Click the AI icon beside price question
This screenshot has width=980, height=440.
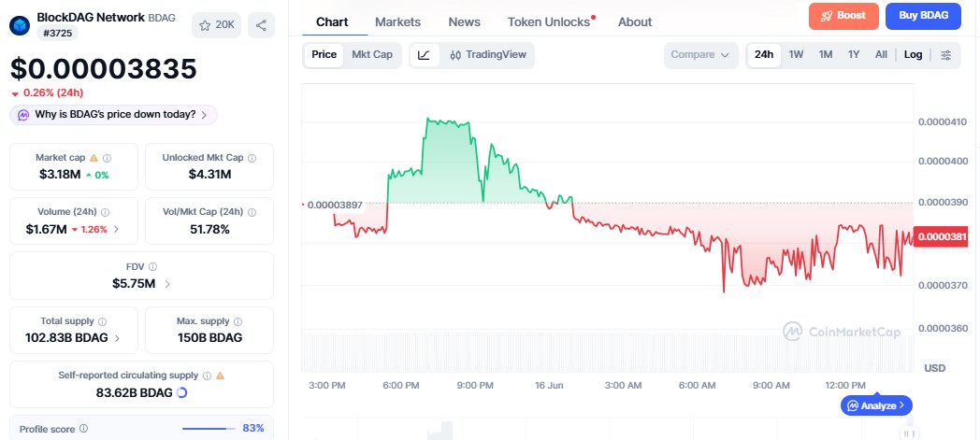(x=23, y=115)
